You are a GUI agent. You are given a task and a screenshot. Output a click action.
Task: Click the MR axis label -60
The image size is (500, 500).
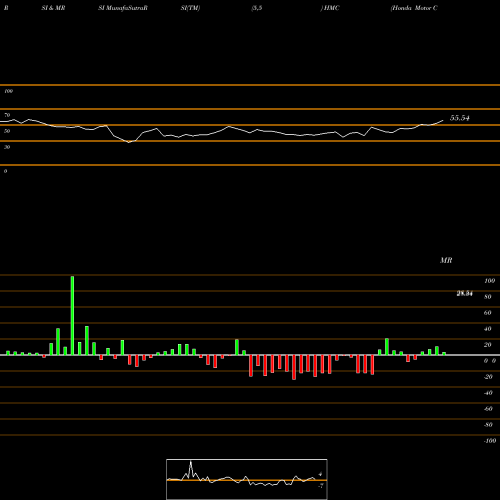coord(488,409)
